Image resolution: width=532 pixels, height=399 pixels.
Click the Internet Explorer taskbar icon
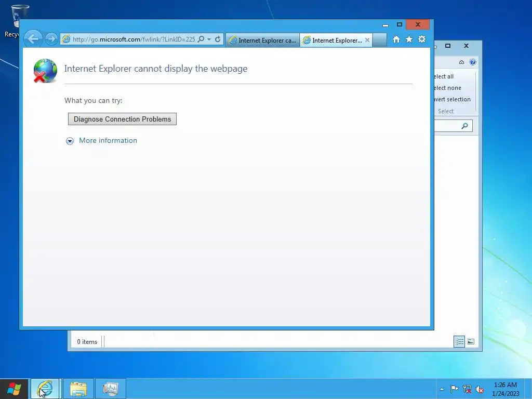pos(45,389)
